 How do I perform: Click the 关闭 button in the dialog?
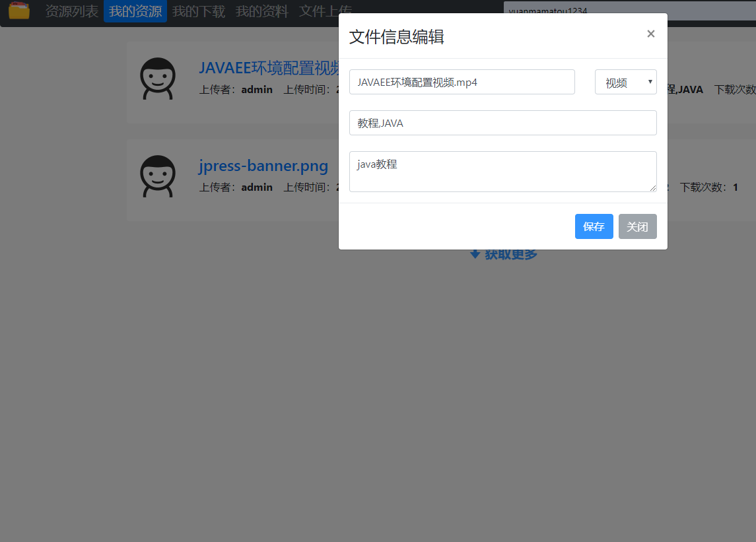637,226
